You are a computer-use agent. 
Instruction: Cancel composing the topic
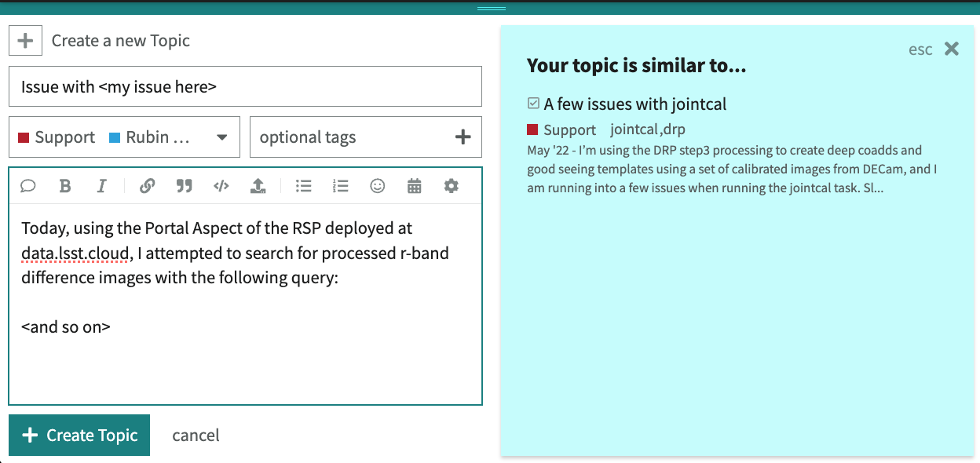point(196,435)
